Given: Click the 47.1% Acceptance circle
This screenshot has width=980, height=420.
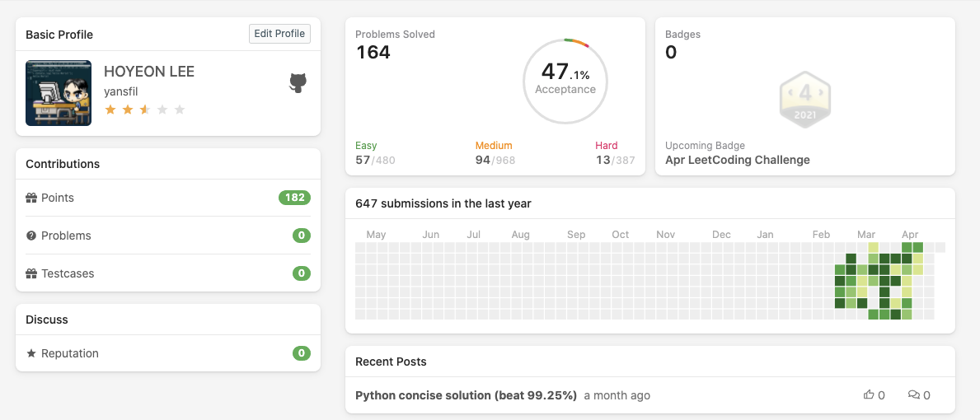Looking at the screenshot, I should pyautogui.click(x=565, y=82).
